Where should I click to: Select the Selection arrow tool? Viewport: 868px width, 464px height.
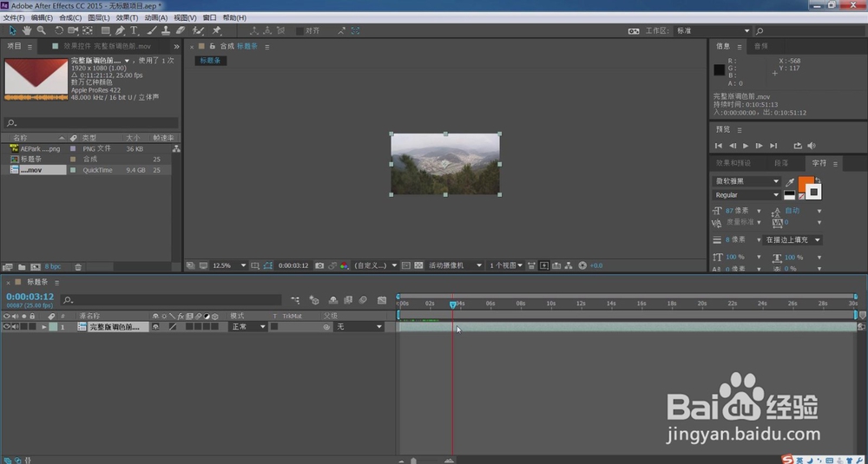(x=13, y=30)
